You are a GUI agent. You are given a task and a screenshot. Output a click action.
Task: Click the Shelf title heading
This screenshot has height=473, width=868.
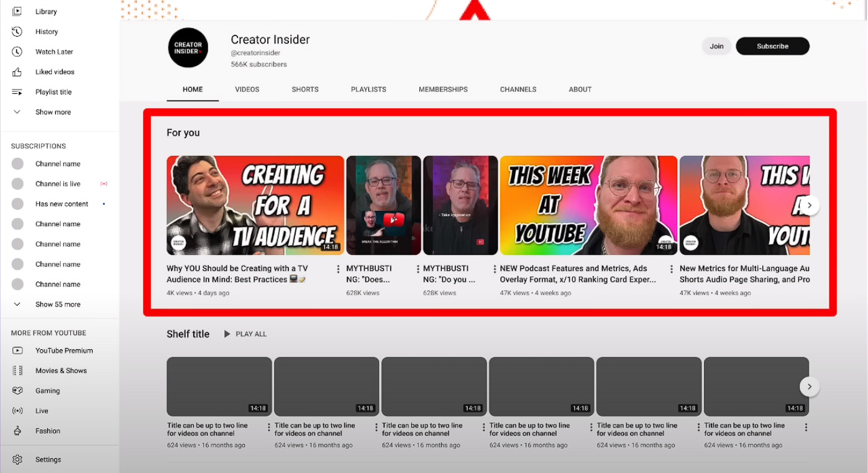coord(188,334)
